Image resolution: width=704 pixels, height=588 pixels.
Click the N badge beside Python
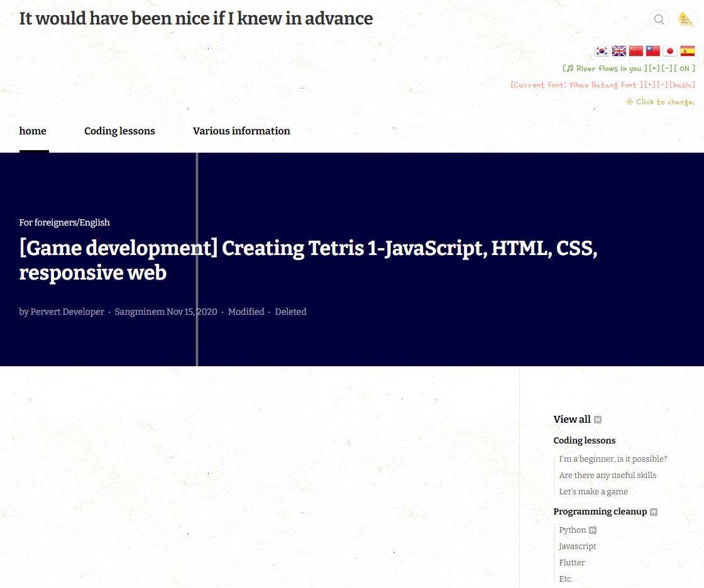593,531
